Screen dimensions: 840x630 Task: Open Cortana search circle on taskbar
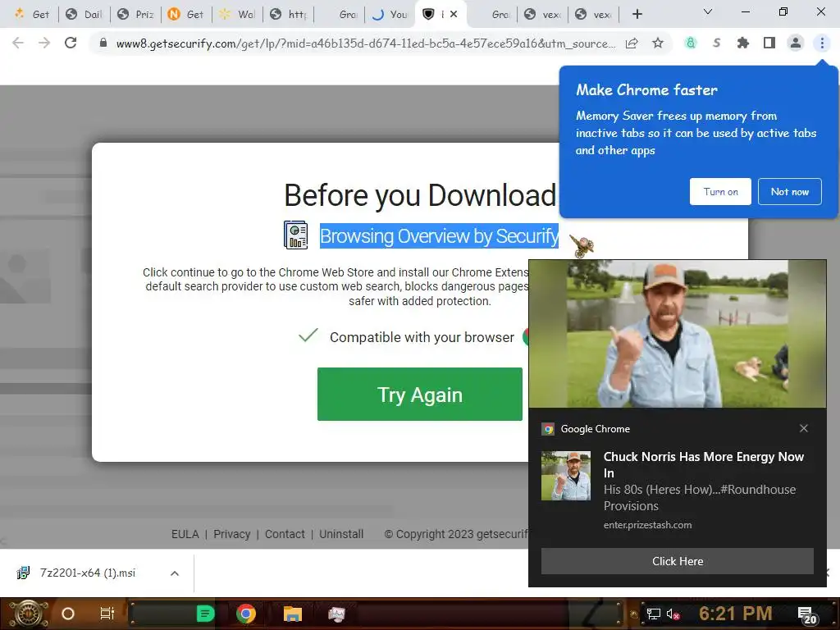tap(68, 614)
